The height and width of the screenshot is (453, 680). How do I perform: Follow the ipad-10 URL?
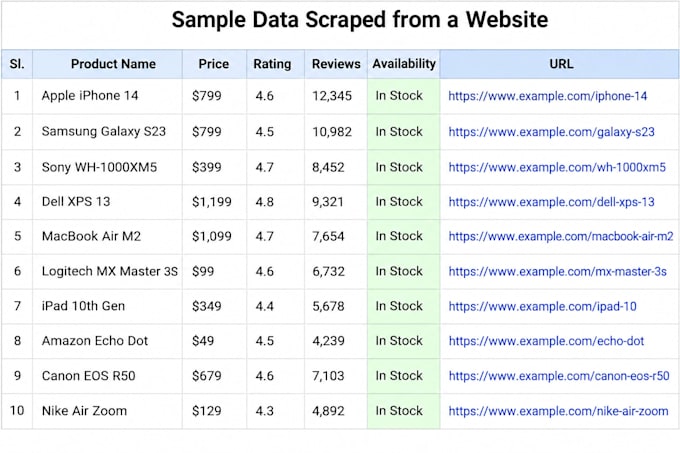(542, 306)
